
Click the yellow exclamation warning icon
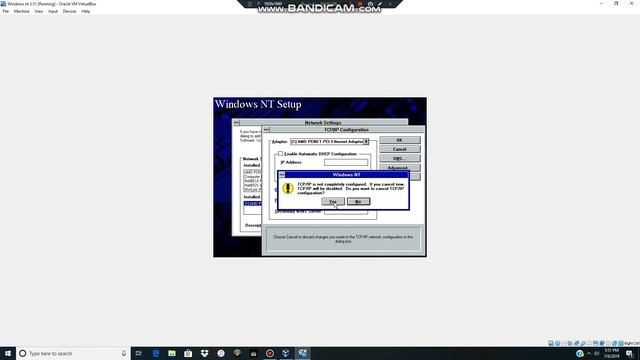point(288,188)
